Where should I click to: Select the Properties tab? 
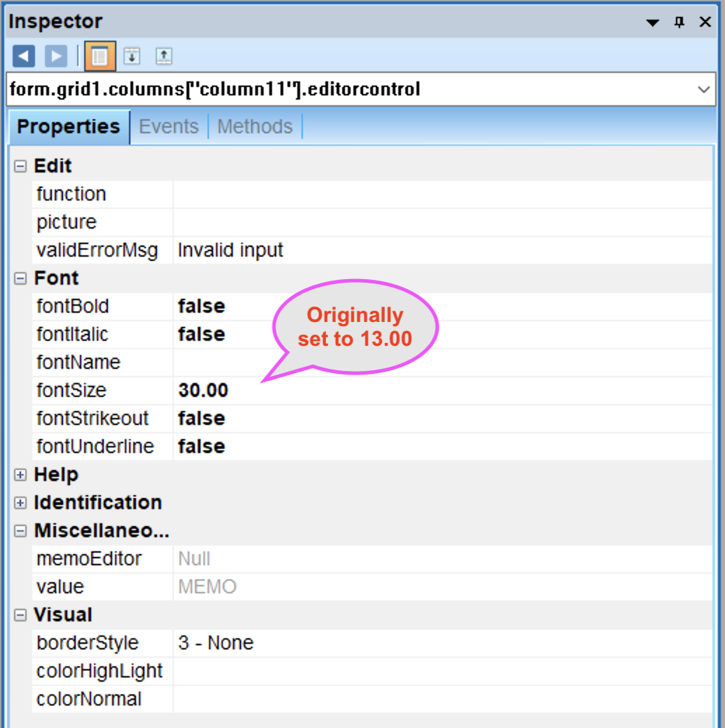click(x=69, y=127)
